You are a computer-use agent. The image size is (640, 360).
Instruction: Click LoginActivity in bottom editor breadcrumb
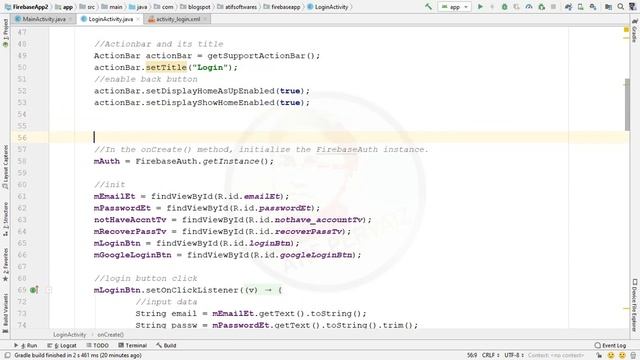pos(70,335)
